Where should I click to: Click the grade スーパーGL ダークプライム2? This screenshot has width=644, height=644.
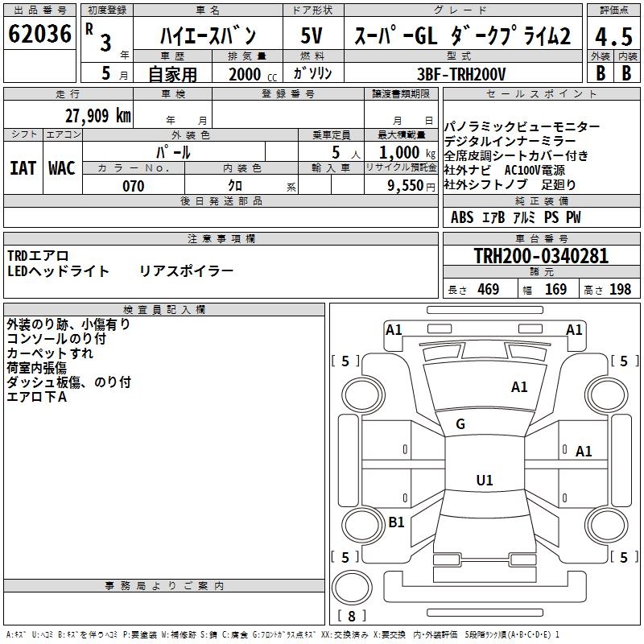tap(462, 35)
